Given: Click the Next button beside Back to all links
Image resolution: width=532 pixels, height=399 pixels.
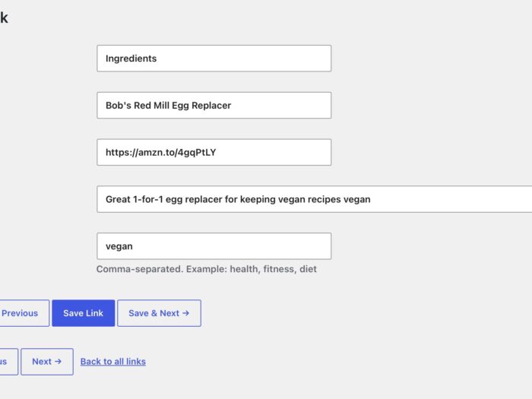Looking at the screenshot, I should (x=47, y=362).
